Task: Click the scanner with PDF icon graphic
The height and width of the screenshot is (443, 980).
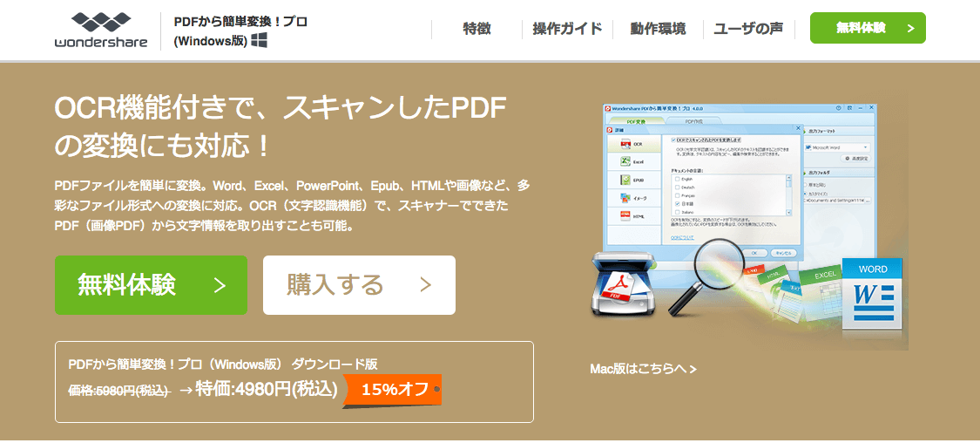Action: pyautogui.click(x=623, y=286)
